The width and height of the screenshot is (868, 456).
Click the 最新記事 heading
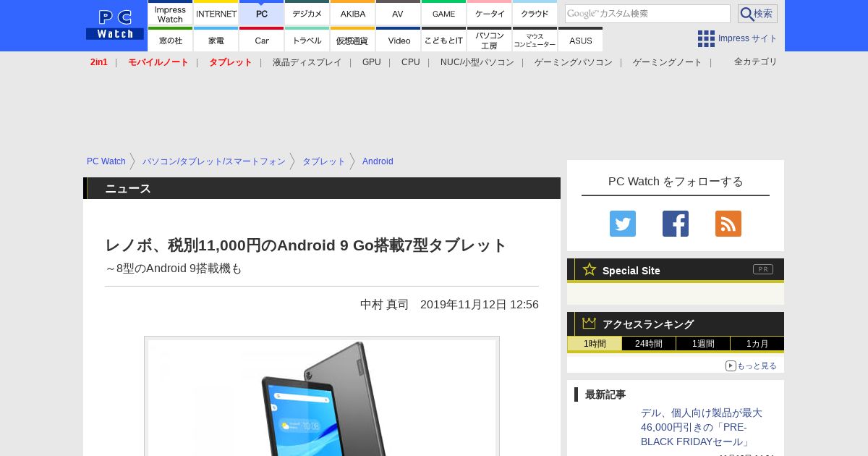(x=605, y=394)
